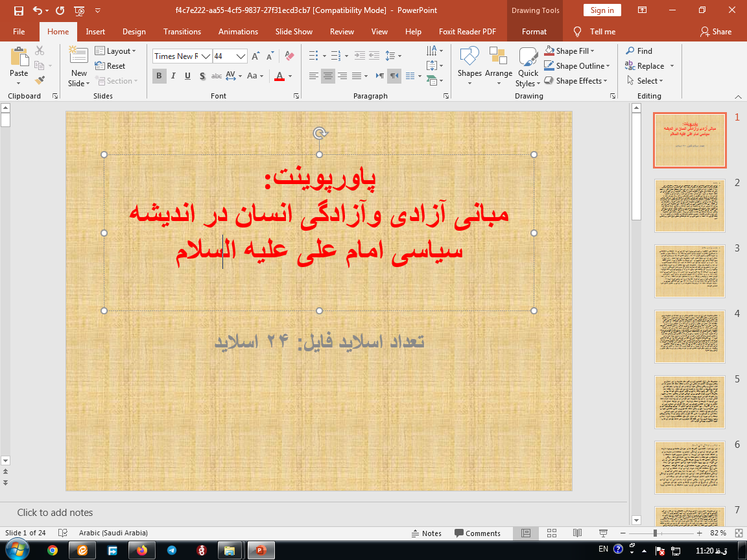
Task: Click the Format Painter brush icon
Action: 40,80
